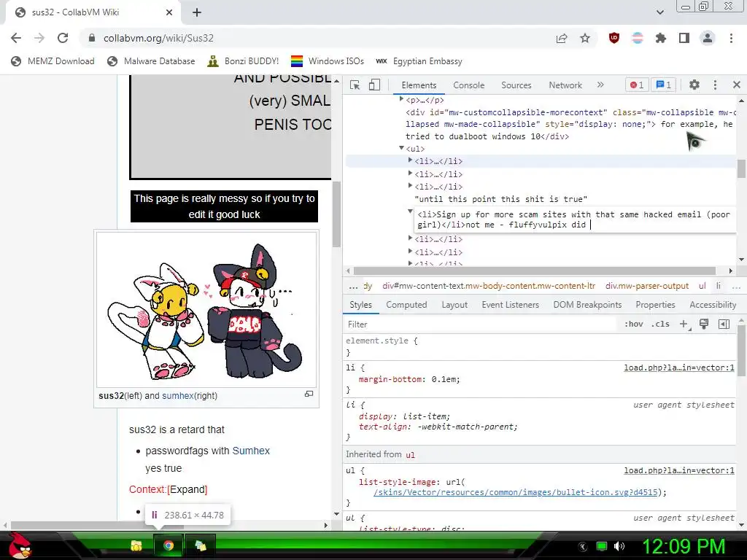Activate the inspect element picker
Image resolution: width=747 pixels, height=560 pixels.
pos(355,85)
